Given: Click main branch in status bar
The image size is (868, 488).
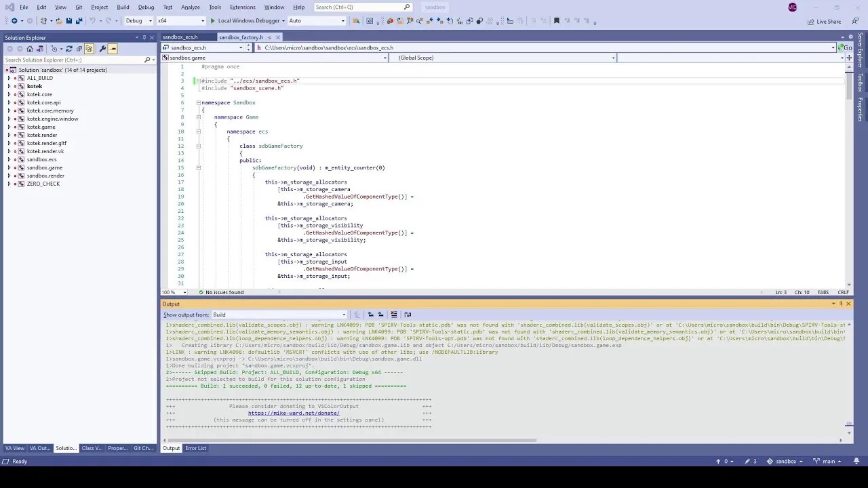Looking at the screenshot, I should click(829, 461).
